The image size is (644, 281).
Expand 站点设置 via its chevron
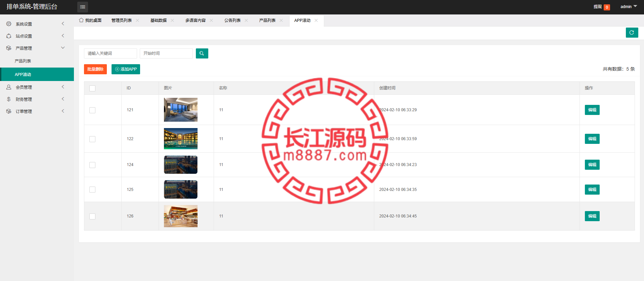(63, 36)
